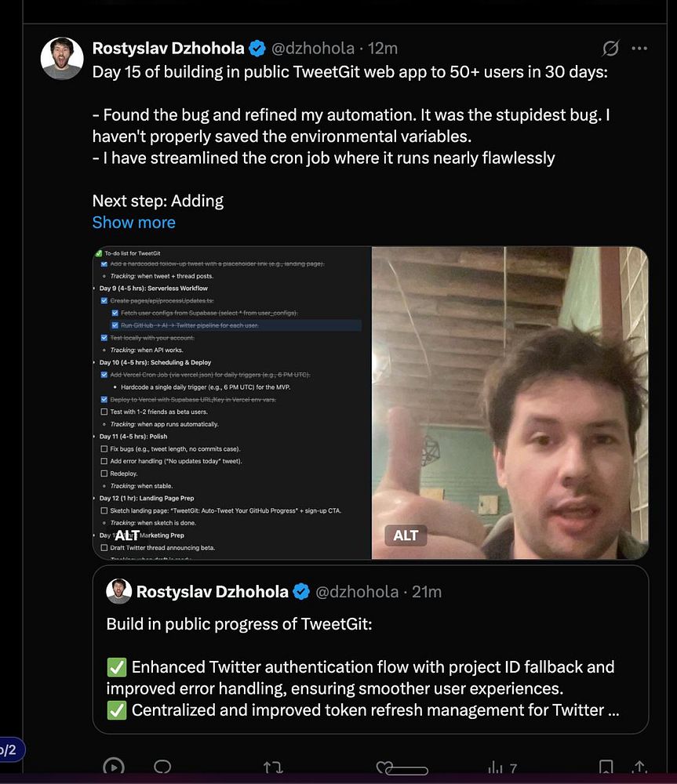Click the repost arrows icon
This screenshot has width=677, height=784.
(x=273, y=768)
